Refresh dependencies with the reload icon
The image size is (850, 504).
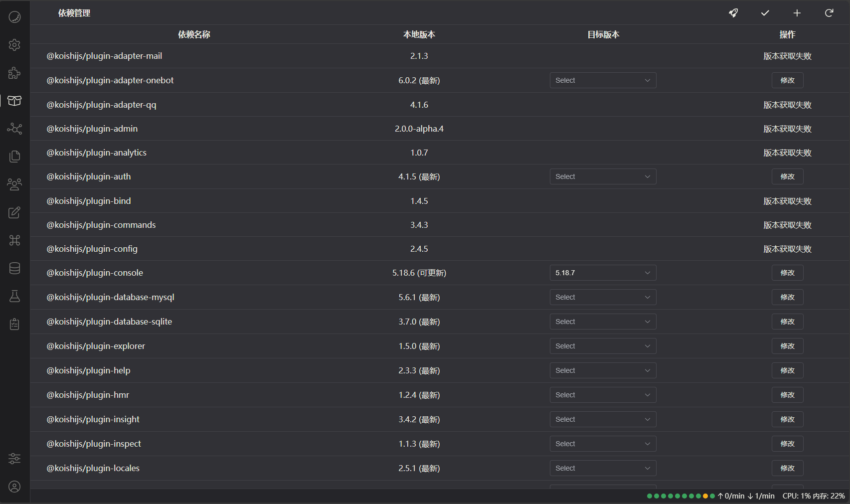pyautogui.click(x=829, y=13)
